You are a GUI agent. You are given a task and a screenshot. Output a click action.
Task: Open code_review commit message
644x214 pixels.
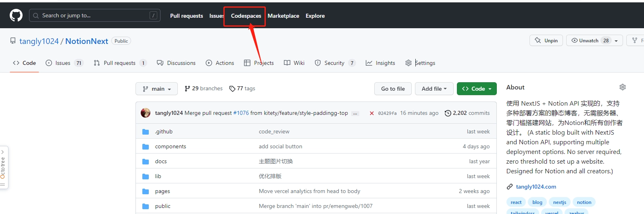[274, 131]
